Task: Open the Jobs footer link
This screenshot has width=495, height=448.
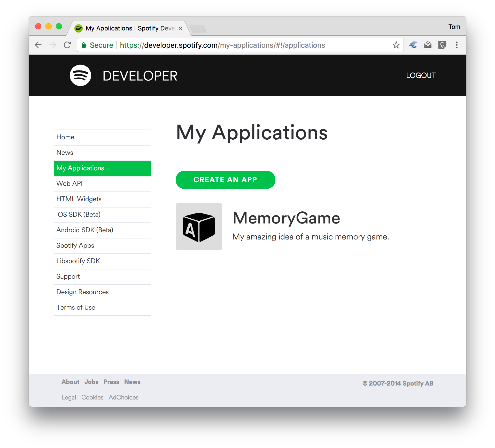Action: pyautogui.click(x=91, y=382)
